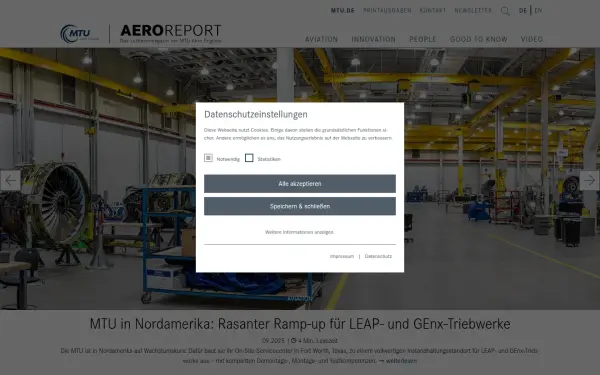Go to next slide arrow
600x375 pixels.
tap(589, 180)
